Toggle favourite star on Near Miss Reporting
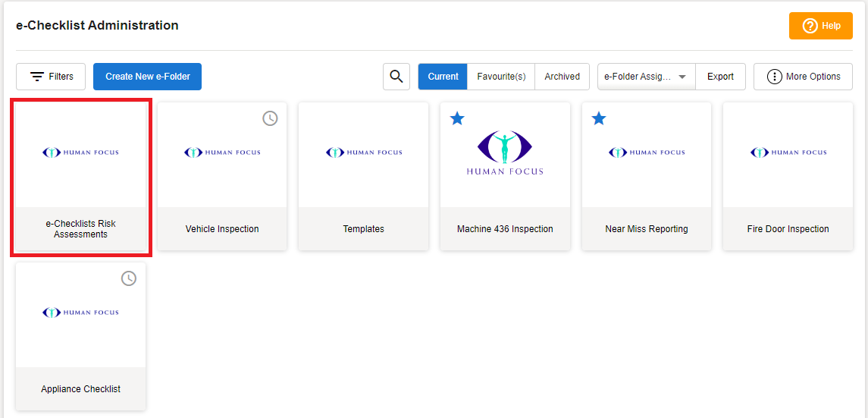 click(x=599, y=118)
